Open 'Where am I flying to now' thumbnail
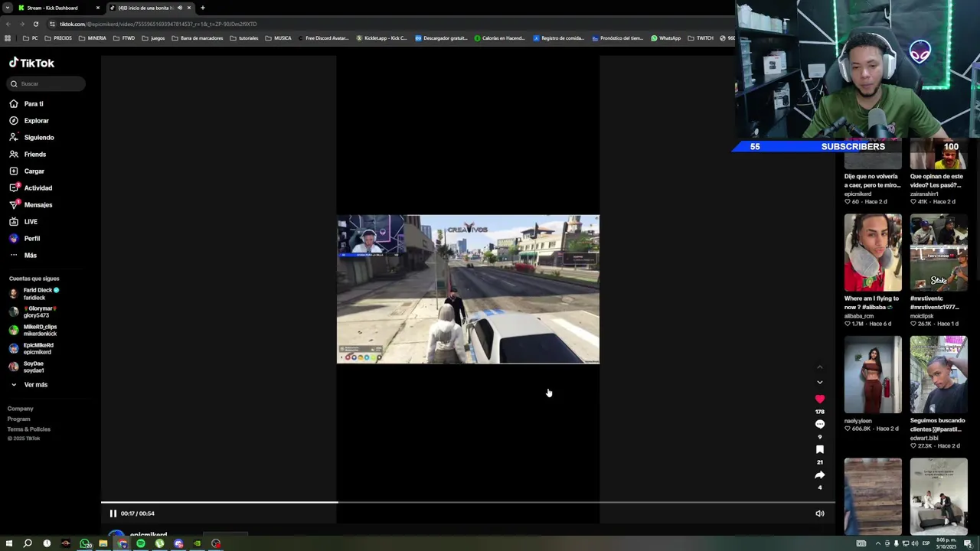The height and width of the screenshot is (551, 980). click(x=873, y=253)
